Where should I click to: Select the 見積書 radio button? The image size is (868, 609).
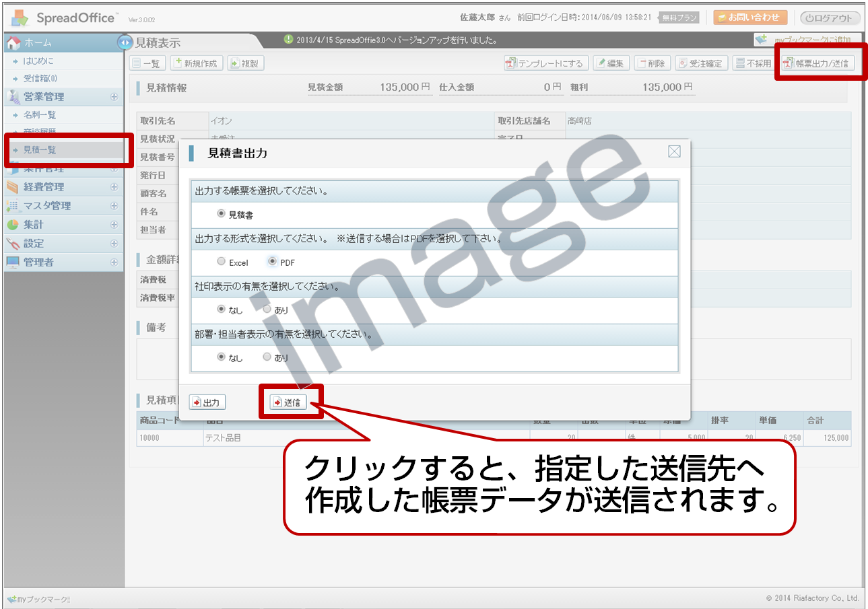pyautogui.click(x=221, y=214)
